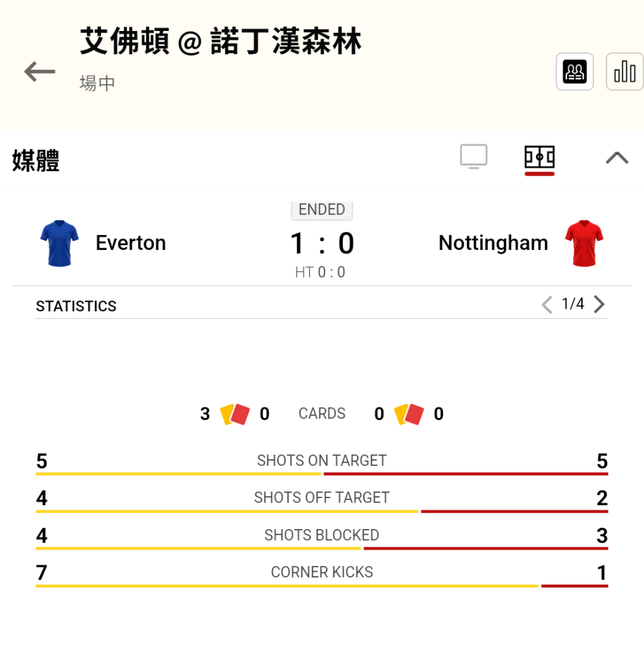Click the blue Everton jersey icon
This screenshot has width=644, height=646.
[59, 243]
